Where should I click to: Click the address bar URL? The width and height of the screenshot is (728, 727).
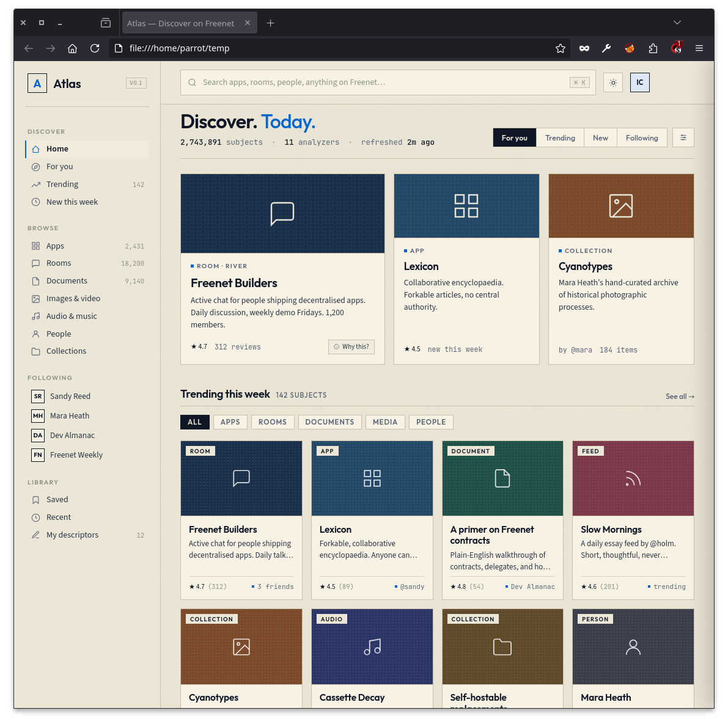179,48
